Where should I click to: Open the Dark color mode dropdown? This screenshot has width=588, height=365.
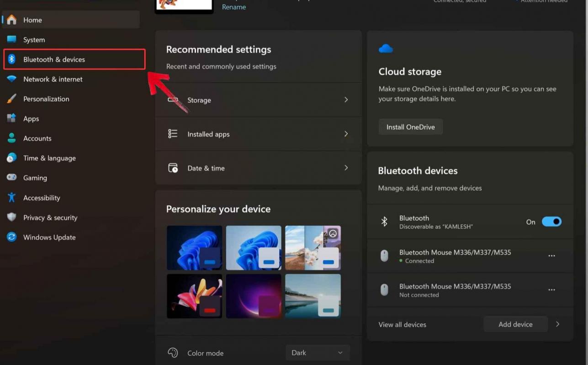[x=317, y=352]
